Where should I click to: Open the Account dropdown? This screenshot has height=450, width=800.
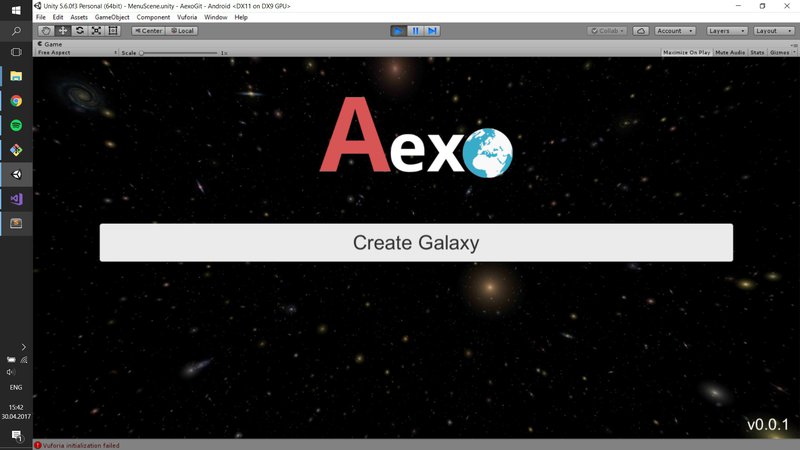(x=675, y=31)
